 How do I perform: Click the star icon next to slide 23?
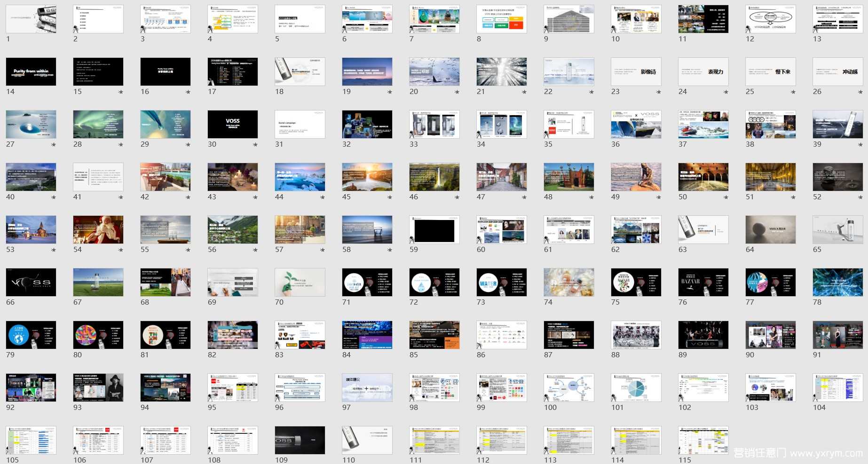659,92
